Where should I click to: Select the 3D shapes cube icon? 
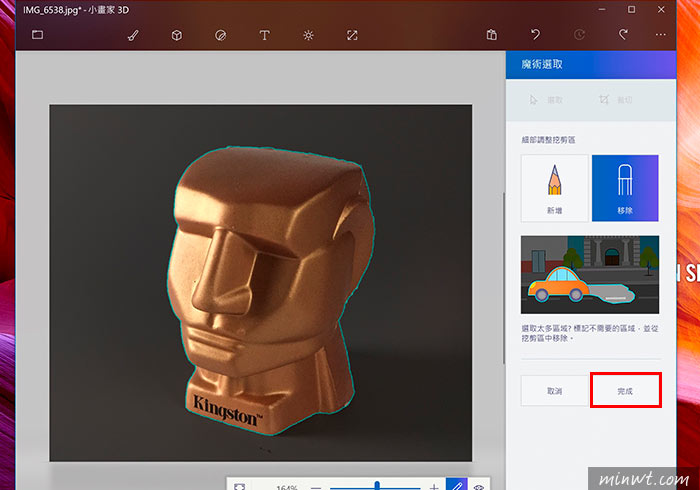click(x=177, y=35)
